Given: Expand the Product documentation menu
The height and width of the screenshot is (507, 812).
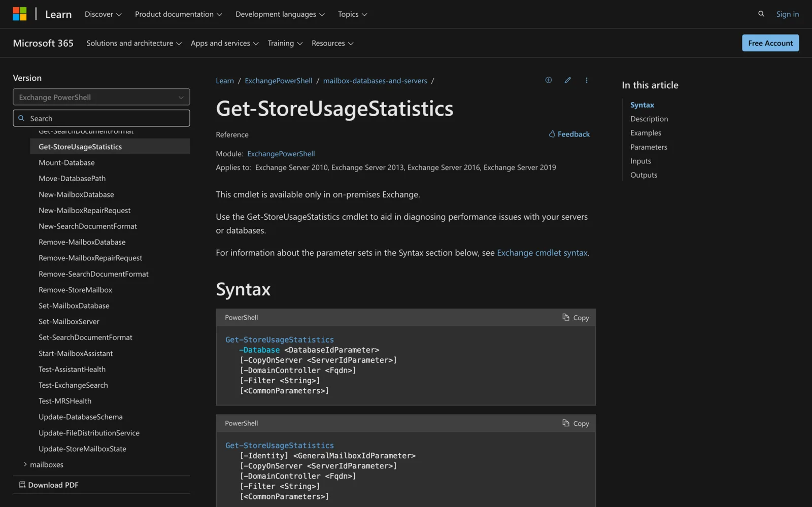Looking at the screenshot, I should tap(178, 14).
